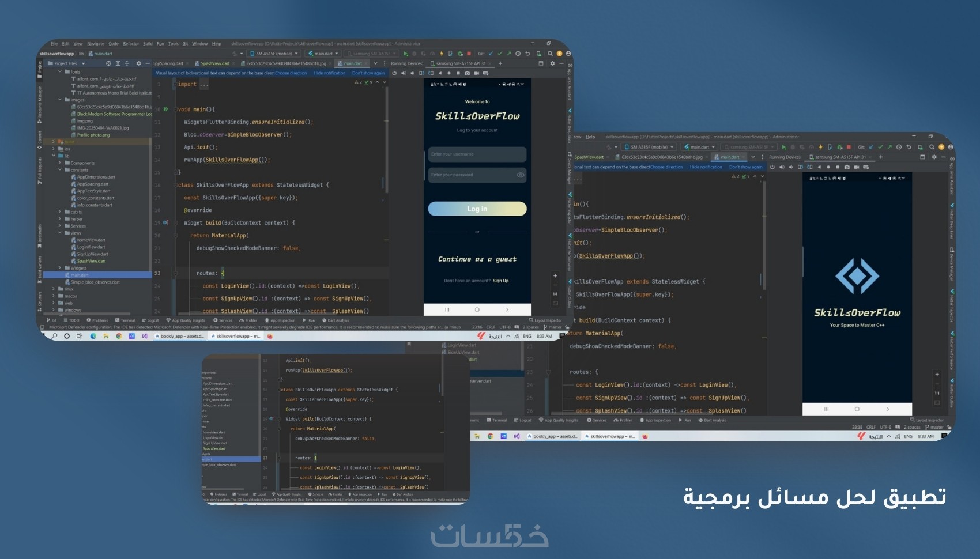Image resolution: width=980 pixels, height=559 pixels.
Task: Click the Hide notification link in the login-screen window
Action: click(329, 73)
